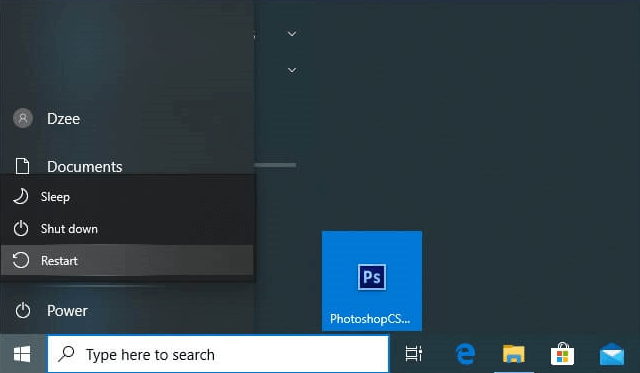Open Documents from the Start menu
The image size is (640, 373).
pos(127,166)
